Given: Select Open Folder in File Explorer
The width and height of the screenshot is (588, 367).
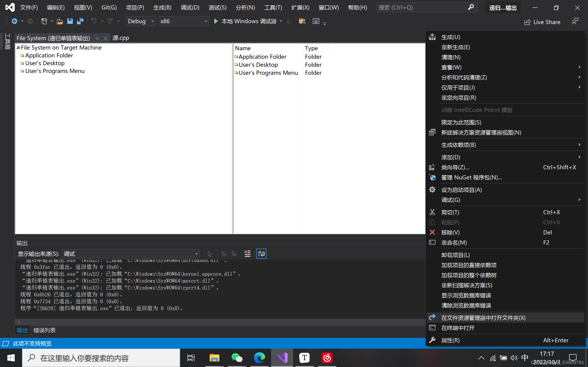Looking at the screenshot, I should click(483, 318).
